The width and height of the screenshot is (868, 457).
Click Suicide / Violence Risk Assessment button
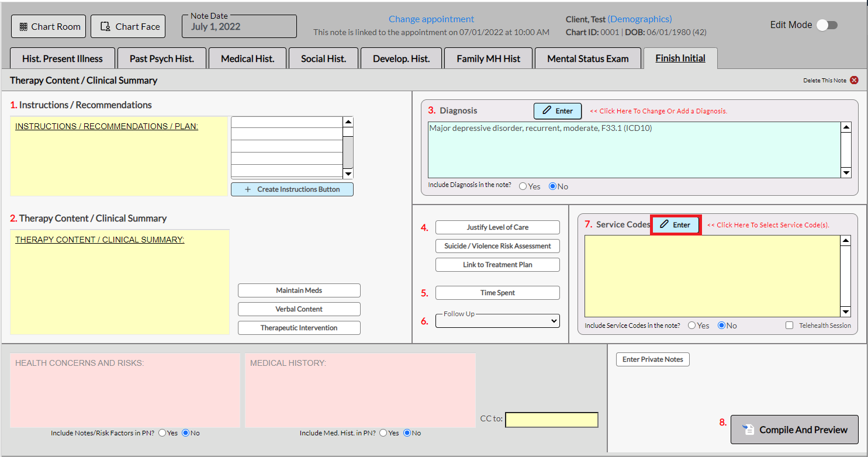(497, 246)
